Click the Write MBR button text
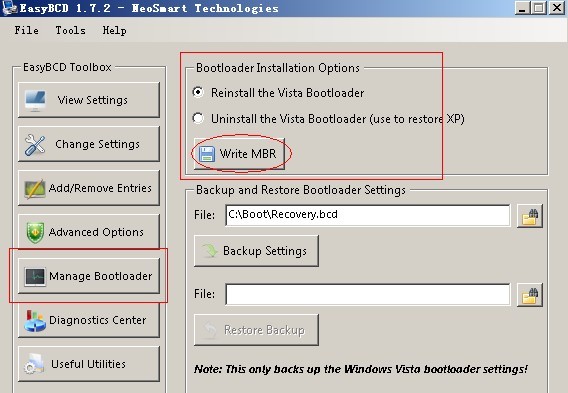The height and width of the screenshot is (393, 568). click(x=248, y=154)
